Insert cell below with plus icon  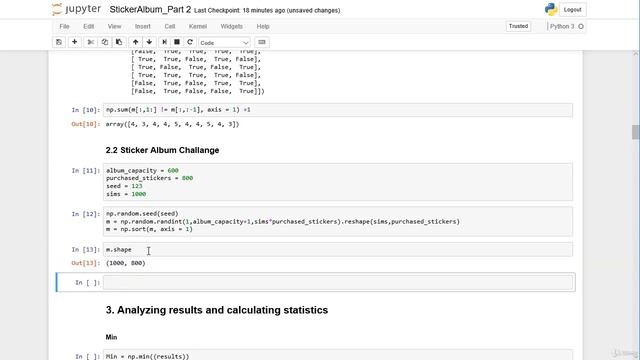(x=74, y=42)
